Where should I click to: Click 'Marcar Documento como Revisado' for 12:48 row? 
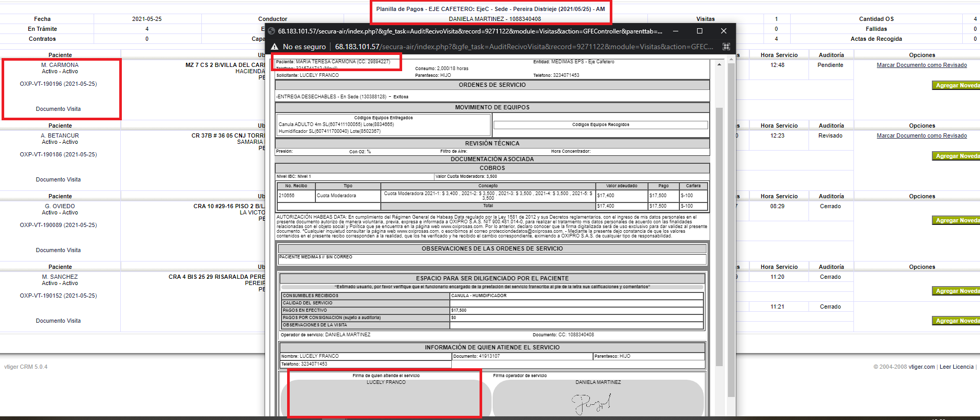921,65
